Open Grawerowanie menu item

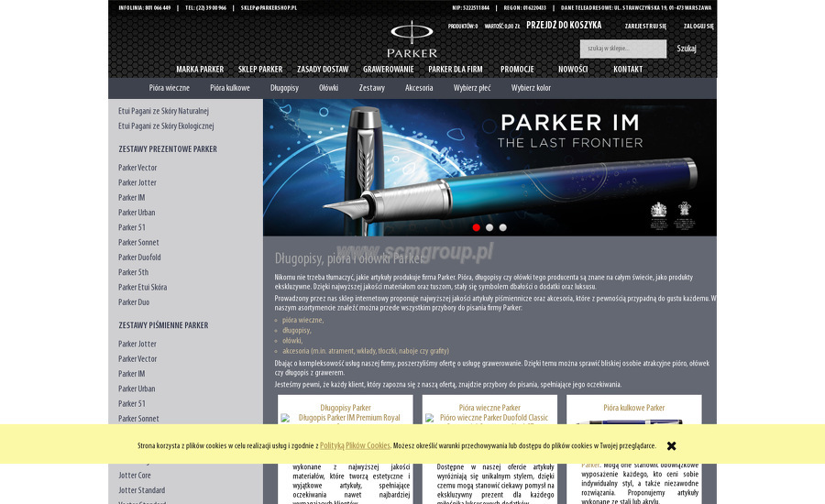389,69
